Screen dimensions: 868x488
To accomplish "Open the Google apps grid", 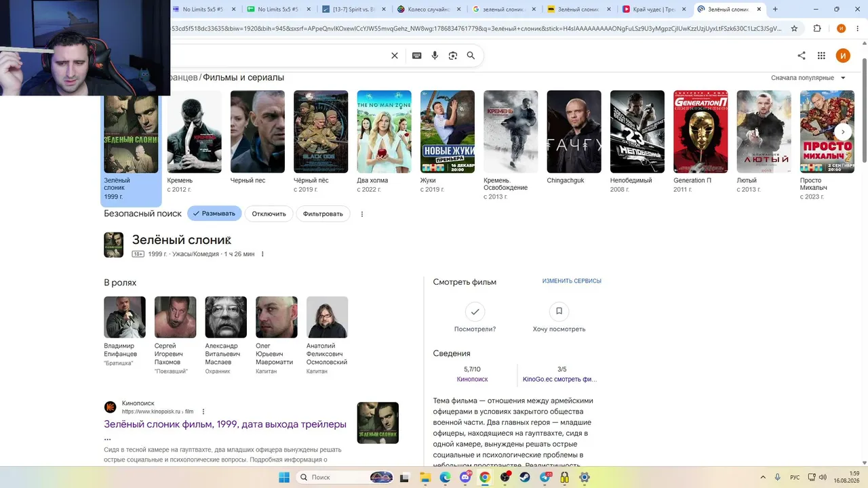I will point(821,56).
